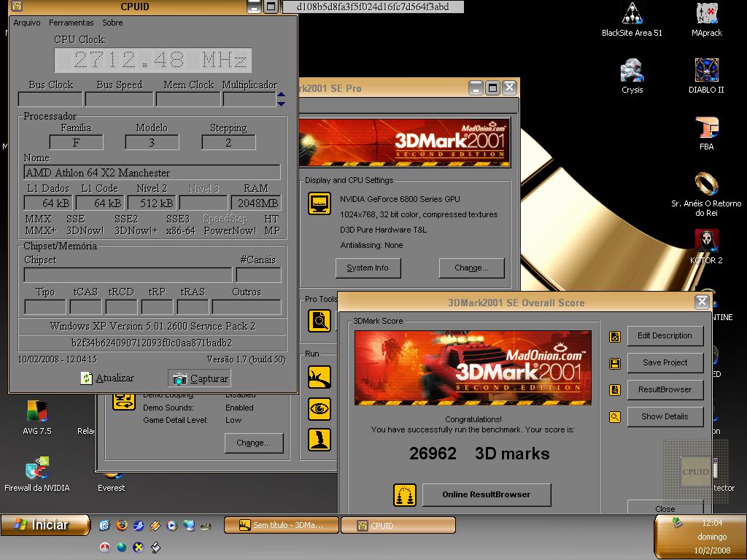Click the joystick game icon in 3DMark
This screenshot has height=560, width=747.
click(320, 439)
